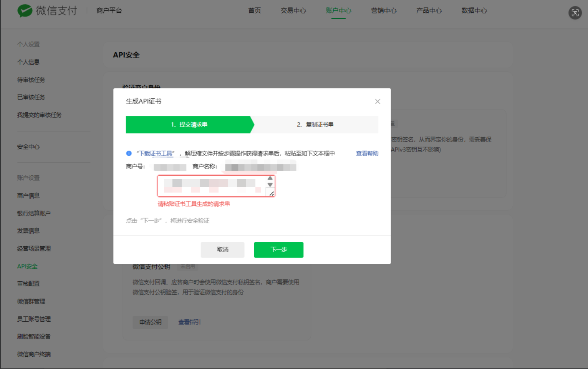
Task: Click the blue info icon in dialog
Action: [129, 153]
